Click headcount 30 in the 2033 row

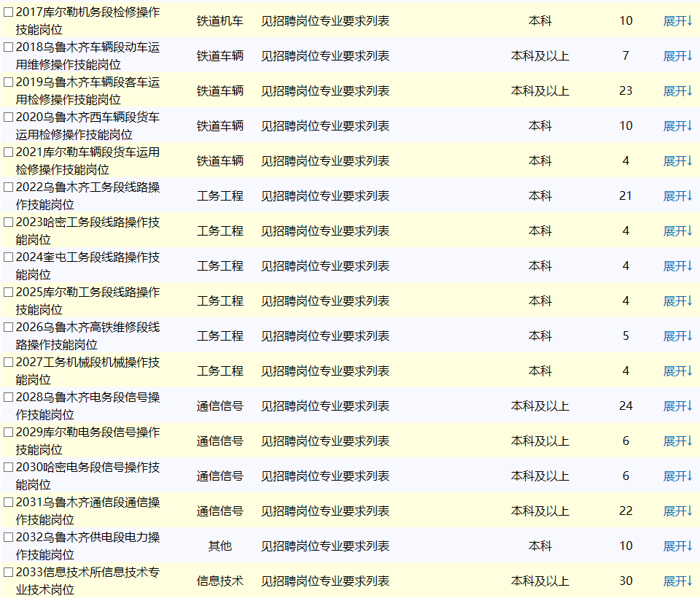tap(626, 581)
